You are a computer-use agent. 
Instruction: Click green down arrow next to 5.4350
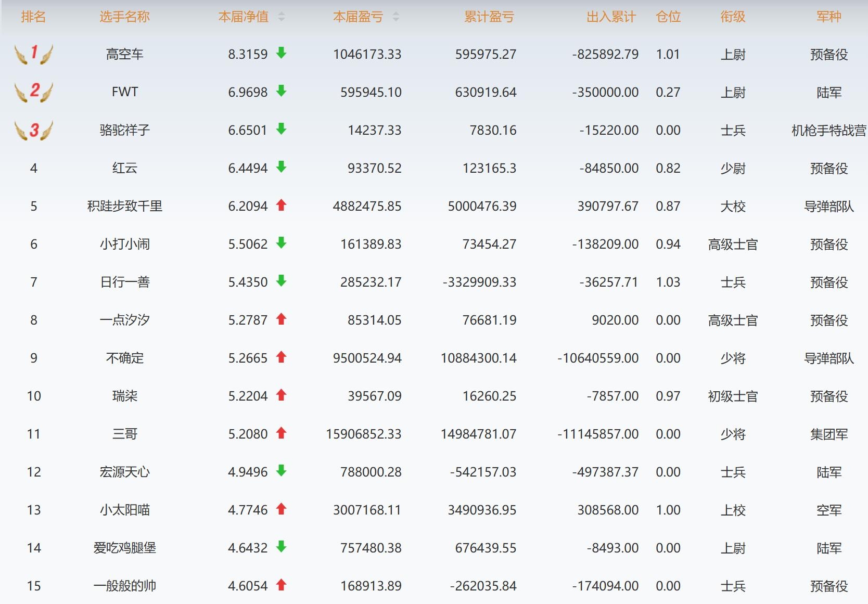coord(282,281)
